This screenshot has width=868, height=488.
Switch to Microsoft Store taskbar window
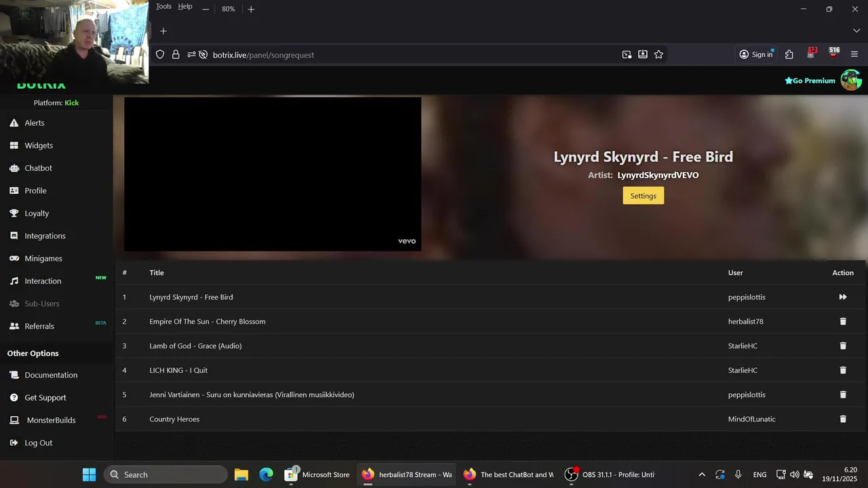[317, 474]
